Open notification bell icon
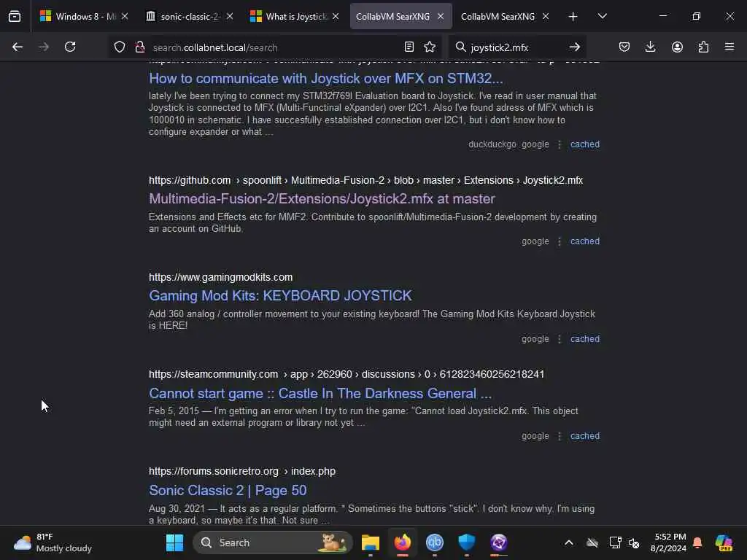 [697, 542]
